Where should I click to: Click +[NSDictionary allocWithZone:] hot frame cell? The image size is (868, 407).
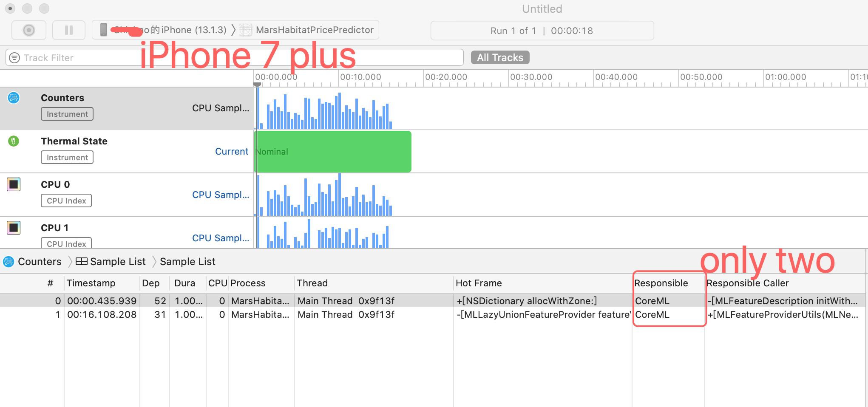[527, 301]
